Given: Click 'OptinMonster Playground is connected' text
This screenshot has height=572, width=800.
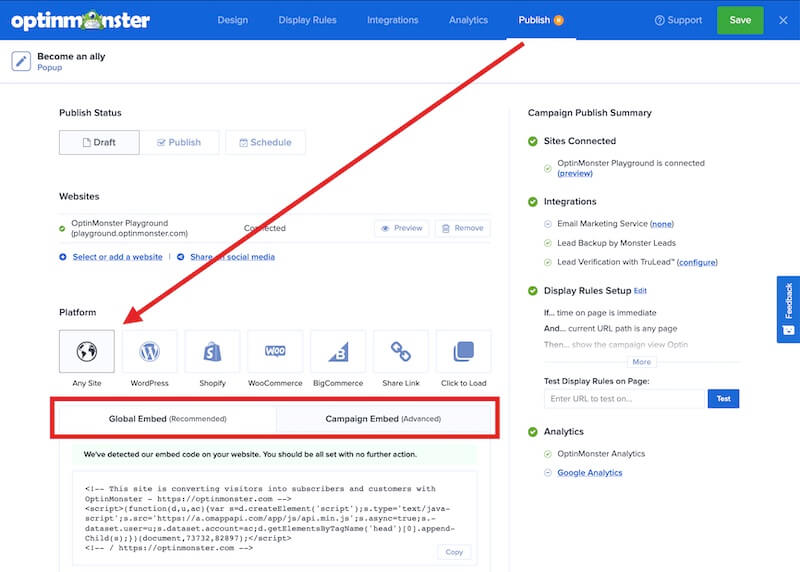Looking at the screenshot, I should click(x=631, y=163).
